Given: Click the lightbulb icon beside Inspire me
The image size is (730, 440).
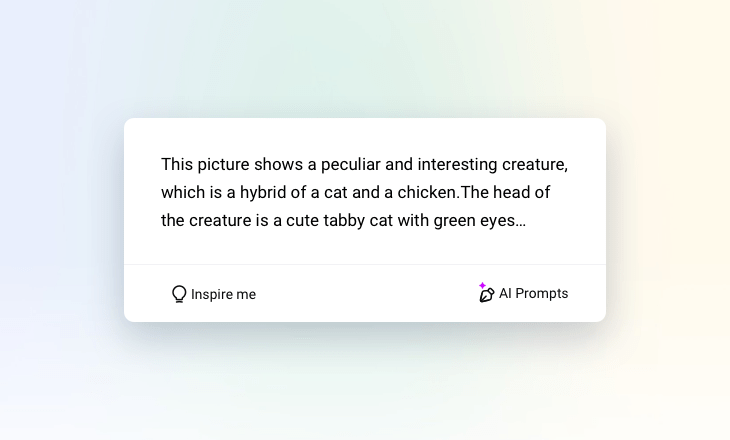Looking at the screenshot, I should [x=179, y=294].
